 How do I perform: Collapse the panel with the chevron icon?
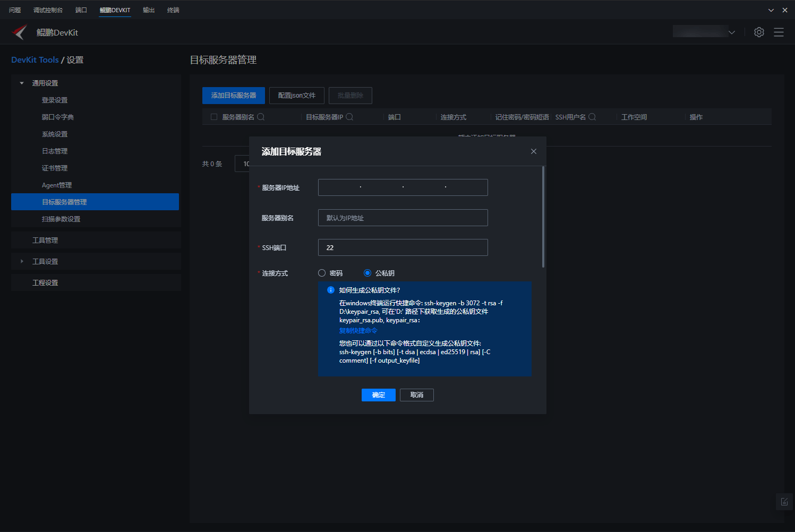click(x=771, y=10)
